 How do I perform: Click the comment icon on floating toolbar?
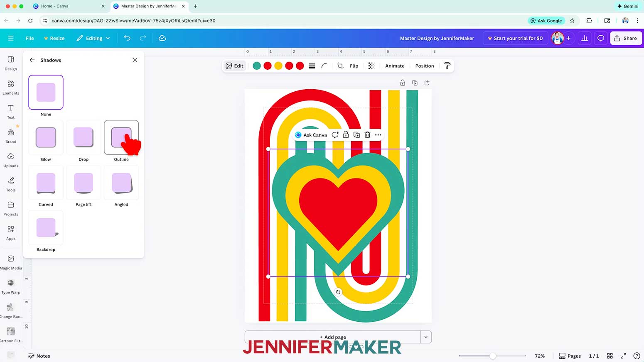point(335,135)
